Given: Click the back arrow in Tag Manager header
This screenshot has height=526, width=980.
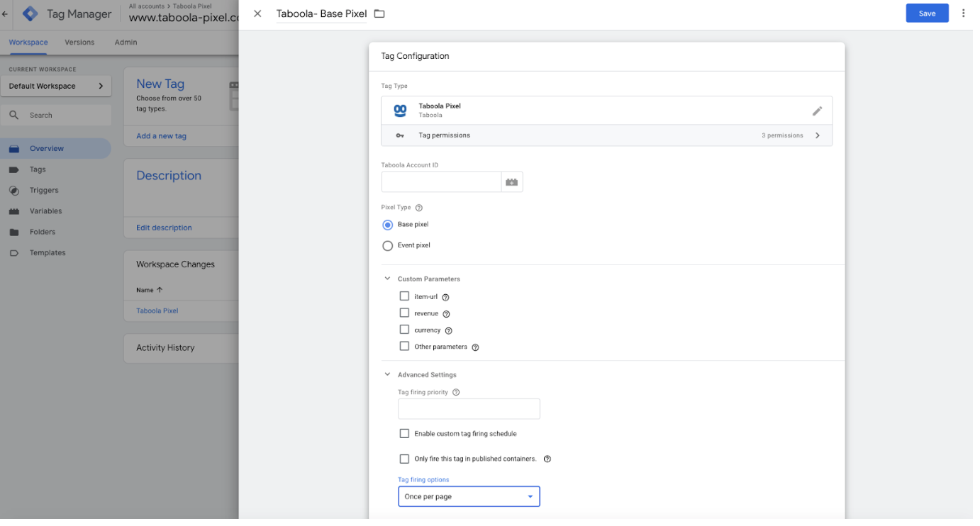Looking at the screenshot, I should click(x=5, y=14).
